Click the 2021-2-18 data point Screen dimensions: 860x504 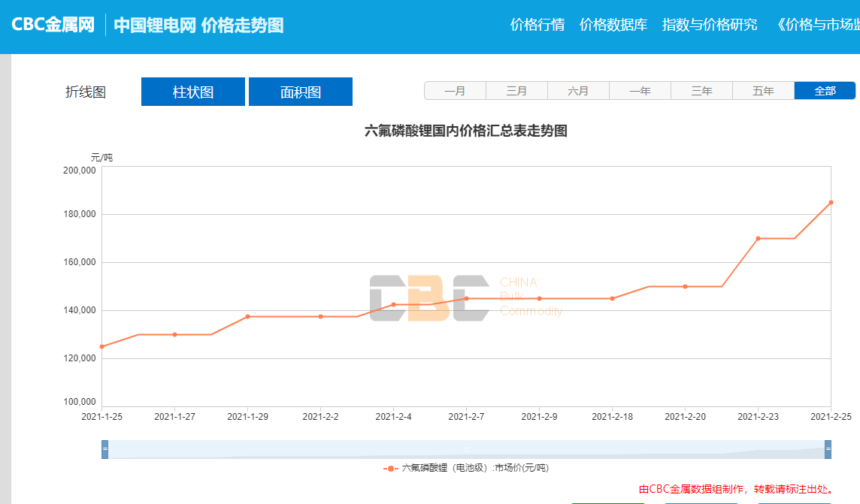coord(613,298)
